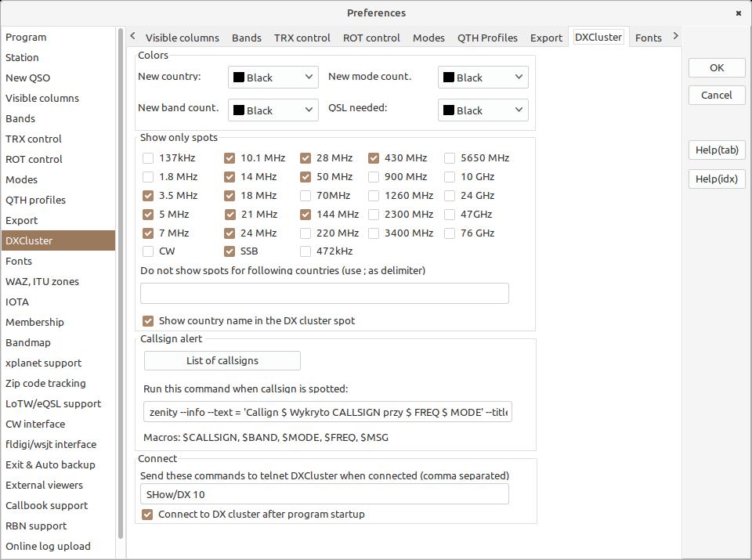
Task: Enable the 472kHz checkbox
Action: (305, 251)
